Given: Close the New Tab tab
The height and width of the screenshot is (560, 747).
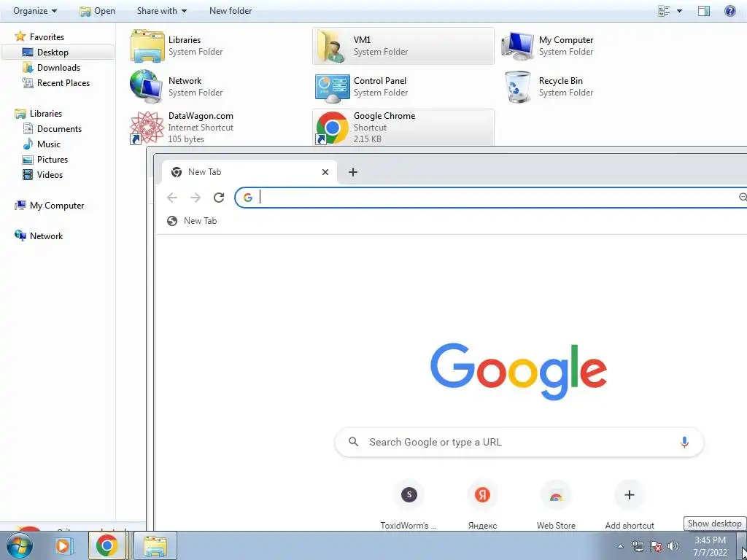Looking at the screenshot, I should pos(325,172).
